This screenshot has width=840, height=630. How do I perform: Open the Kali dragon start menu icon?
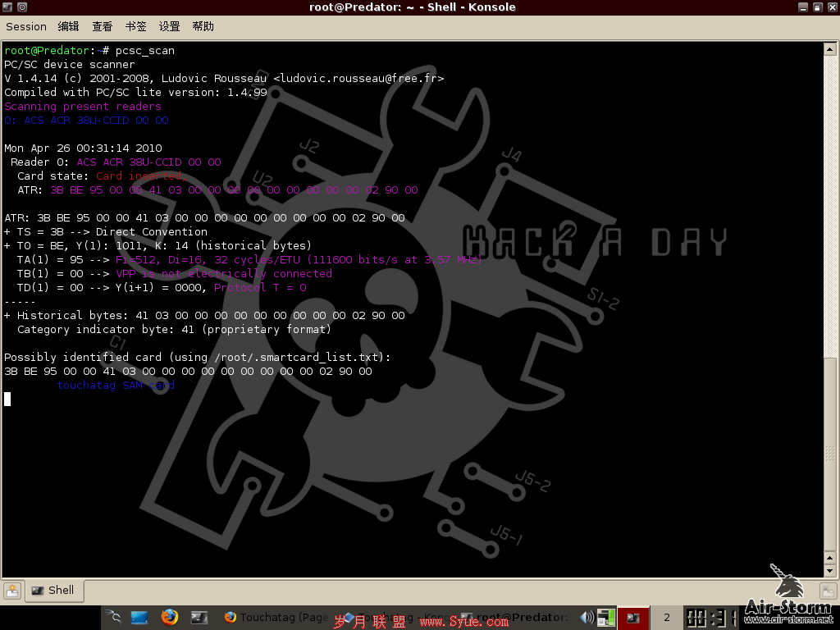pos(113,618)
